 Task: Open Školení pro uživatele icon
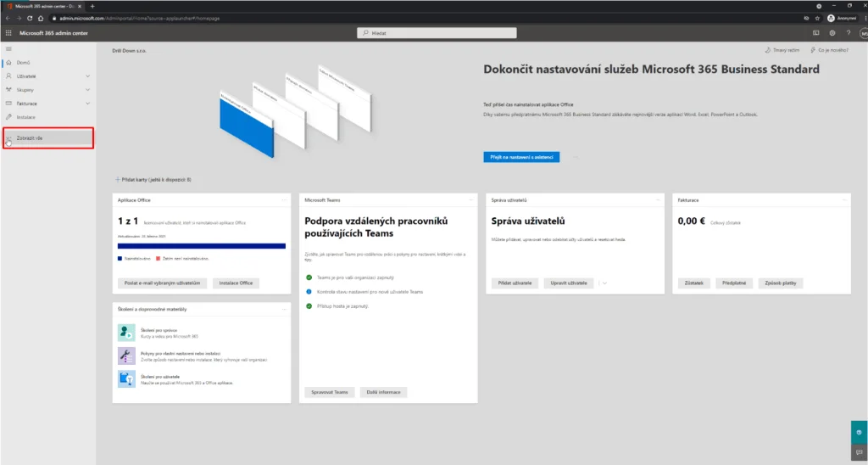click(126, 379)
